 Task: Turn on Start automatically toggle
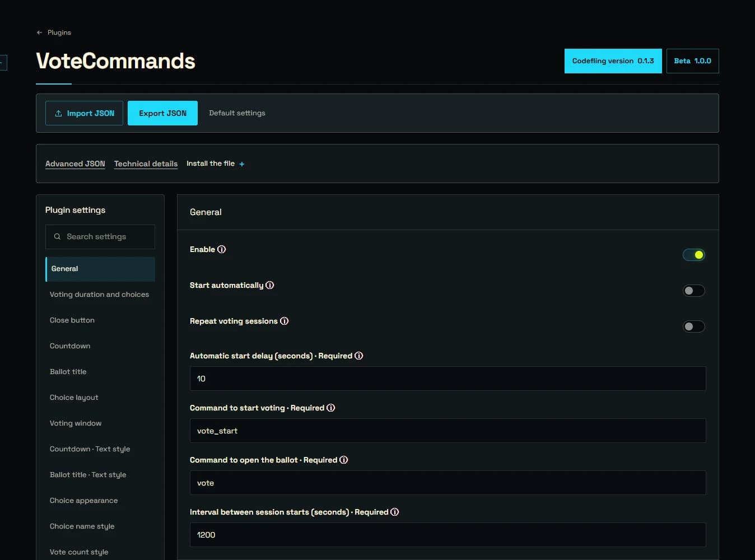pyautogui.click(x=694, y=291)
